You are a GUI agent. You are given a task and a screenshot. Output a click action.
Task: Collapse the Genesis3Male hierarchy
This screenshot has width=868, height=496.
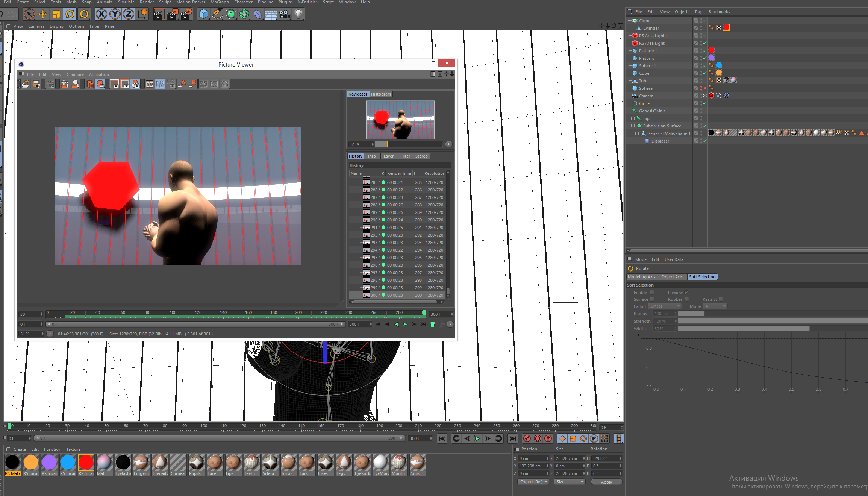click(x=629, y=111)
